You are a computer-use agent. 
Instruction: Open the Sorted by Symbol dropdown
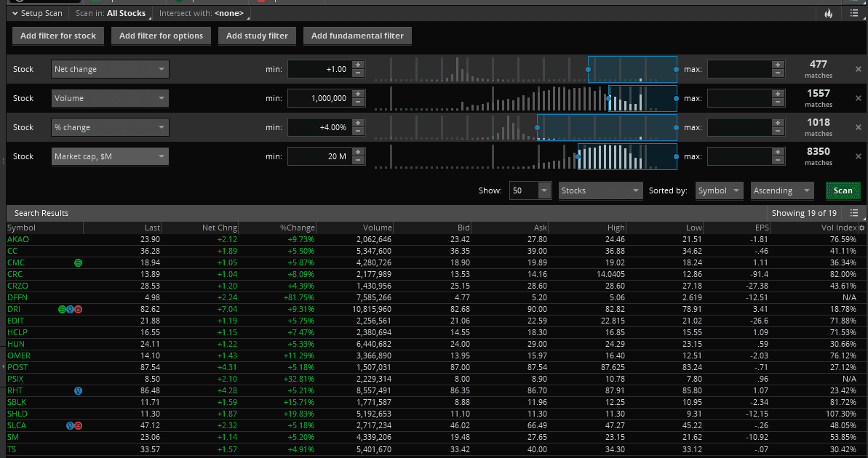coord(719,190)
